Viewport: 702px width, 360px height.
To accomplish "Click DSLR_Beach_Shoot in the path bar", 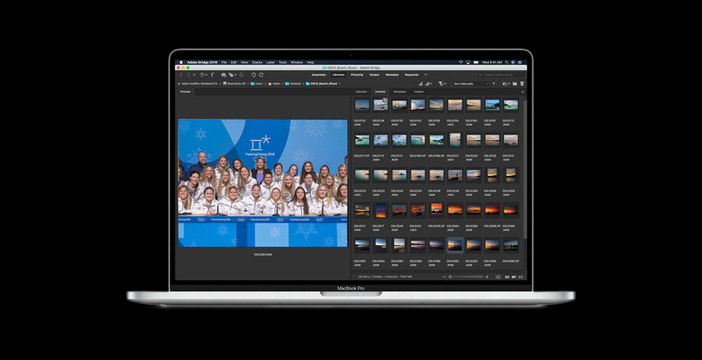I will pos(321,83).
